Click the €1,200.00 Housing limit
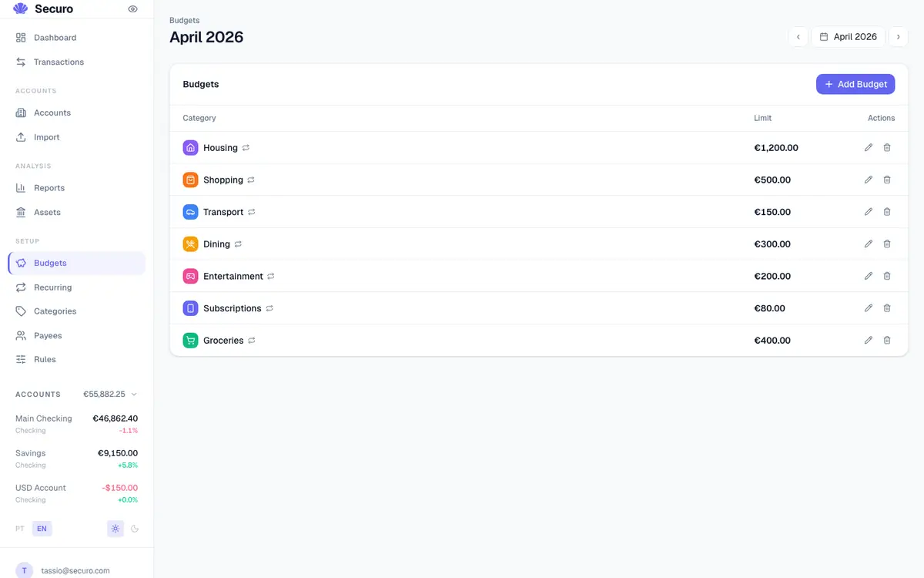The image size is (924, 578). (776, 147)
